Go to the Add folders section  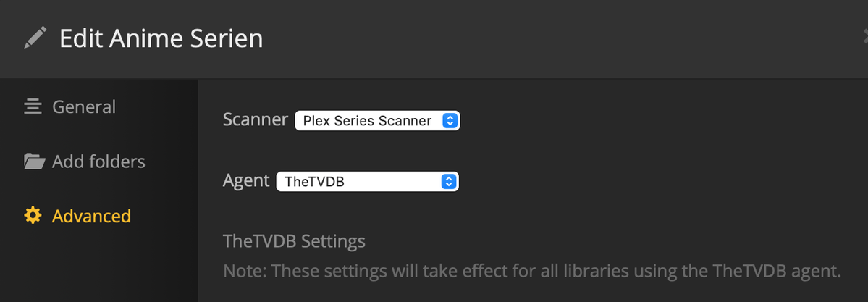point(98,161)
